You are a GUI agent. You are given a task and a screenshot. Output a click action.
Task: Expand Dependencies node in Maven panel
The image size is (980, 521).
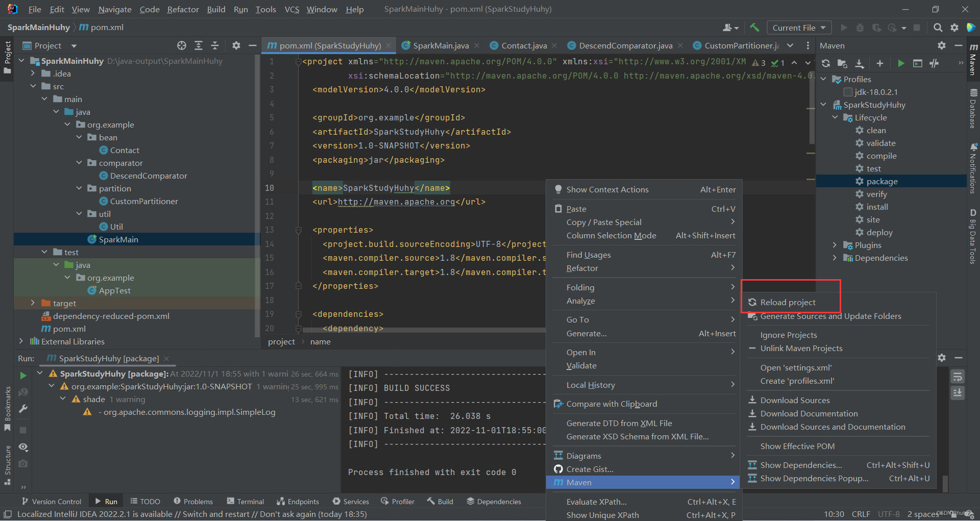tap(835, 258)
